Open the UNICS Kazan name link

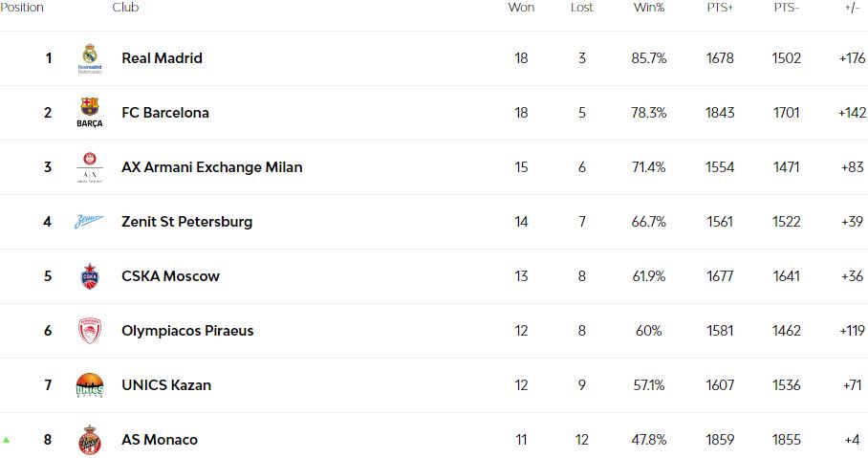(x=166, y=385)
